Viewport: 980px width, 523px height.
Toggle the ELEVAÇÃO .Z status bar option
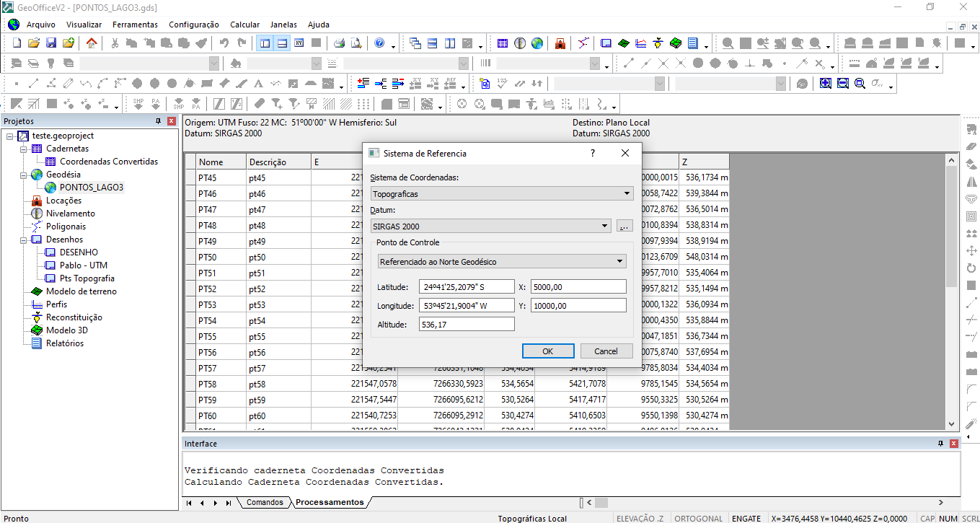point(640,518)
